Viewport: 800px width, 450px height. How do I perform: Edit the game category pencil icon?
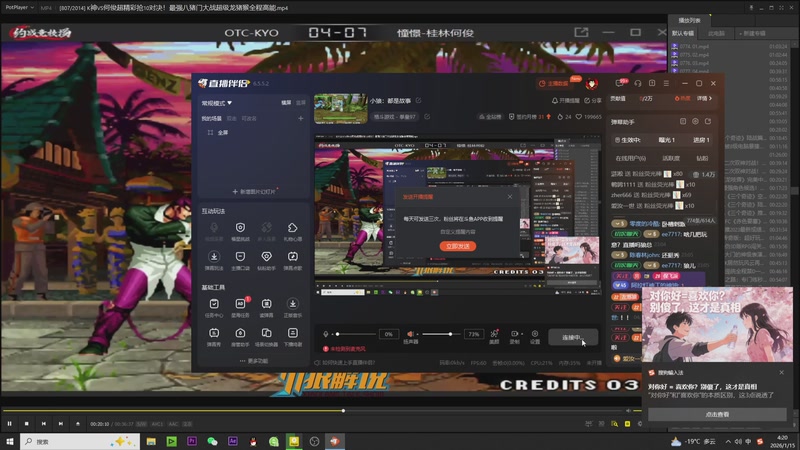pyautogui.click(x=427, y=117)
